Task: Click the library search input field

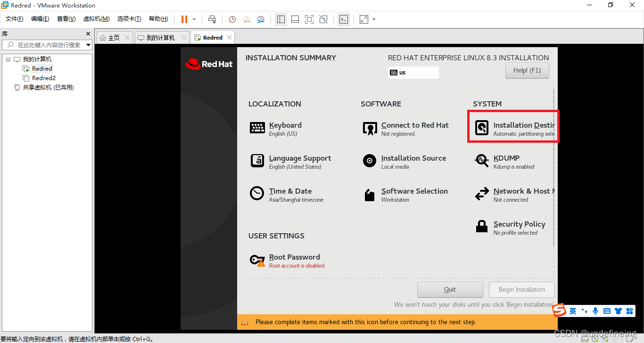Action: (47, 45)
